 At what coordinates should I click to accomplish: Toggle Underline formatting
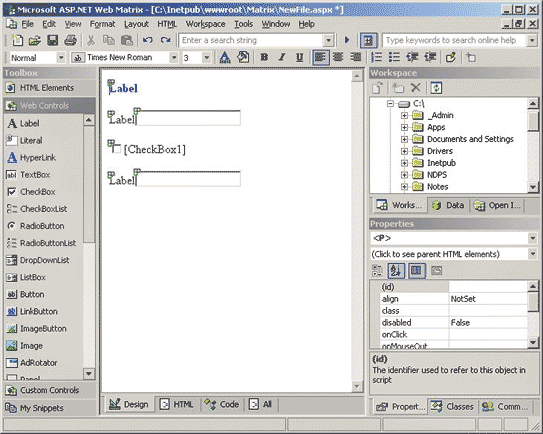point(300,57)
